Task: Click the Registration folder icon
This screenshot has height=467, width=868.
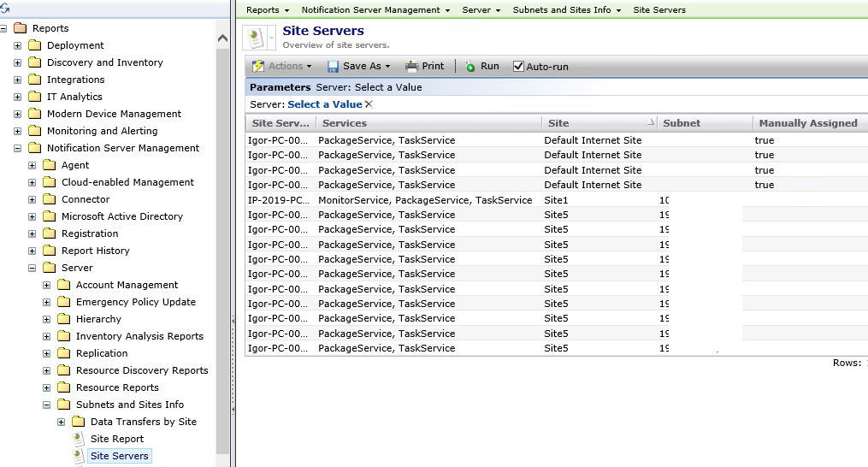Action: 50,233
